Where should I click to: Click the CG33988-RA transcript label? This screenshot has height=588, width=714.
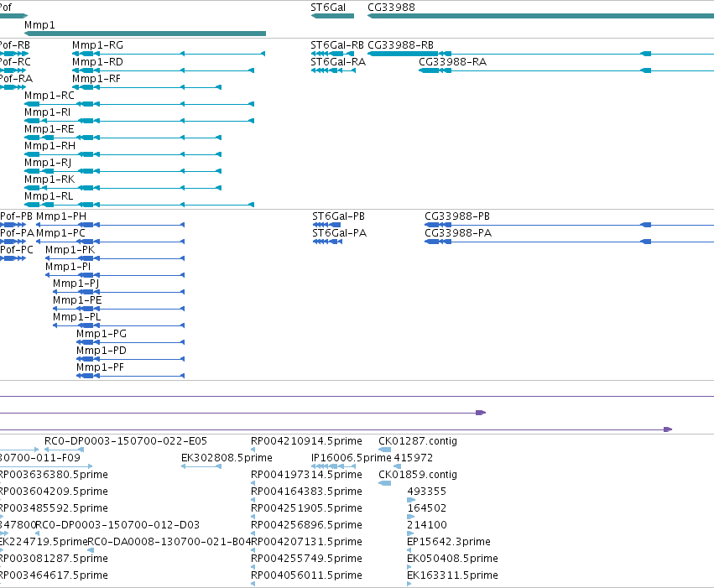452,62
